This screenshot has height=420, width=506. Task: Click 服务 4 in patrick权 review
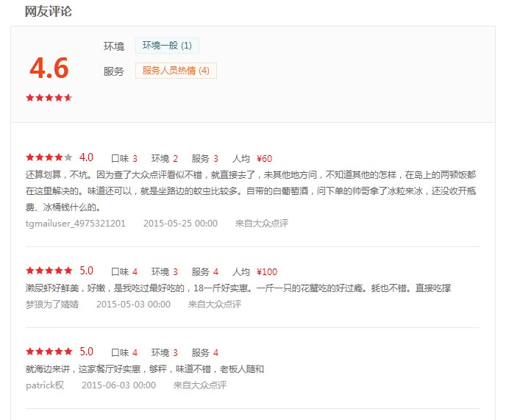[x=205, y=352]
